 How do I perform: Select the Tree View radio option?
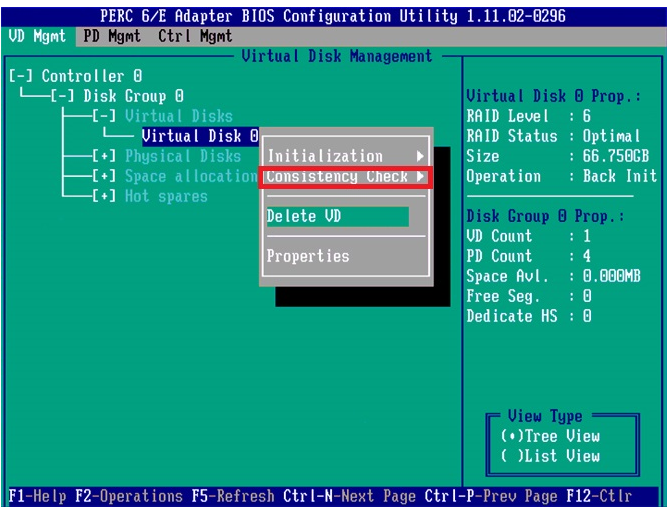(550, 436)
